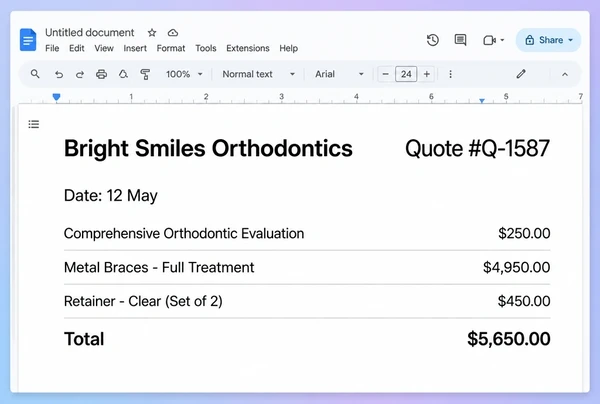
Task: Increase font size with plus button
Action: click(427, 74)
